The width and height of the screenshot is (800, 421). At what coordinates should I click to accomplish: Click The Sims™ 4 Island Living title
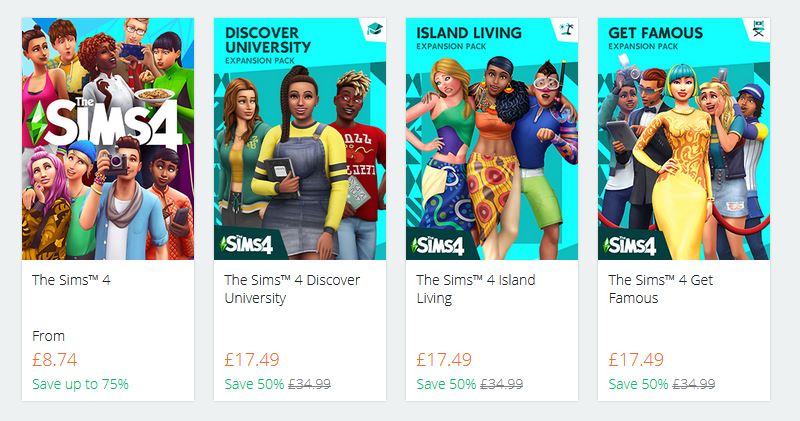point(476,289)
